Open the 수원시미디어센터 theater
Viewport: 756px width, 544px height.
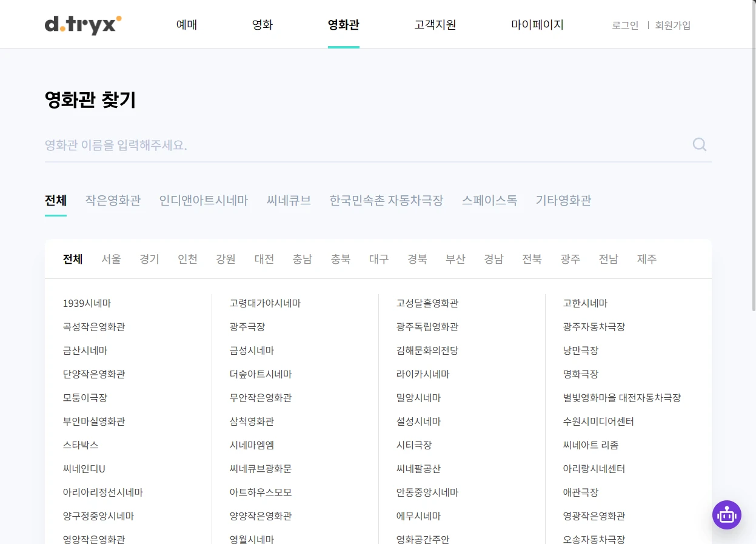[598, 421]
